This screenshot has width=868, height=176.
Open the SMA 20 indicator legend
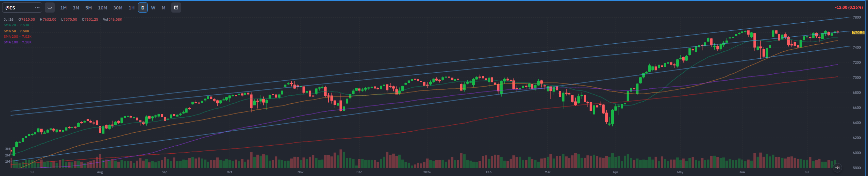coord(16,25)
